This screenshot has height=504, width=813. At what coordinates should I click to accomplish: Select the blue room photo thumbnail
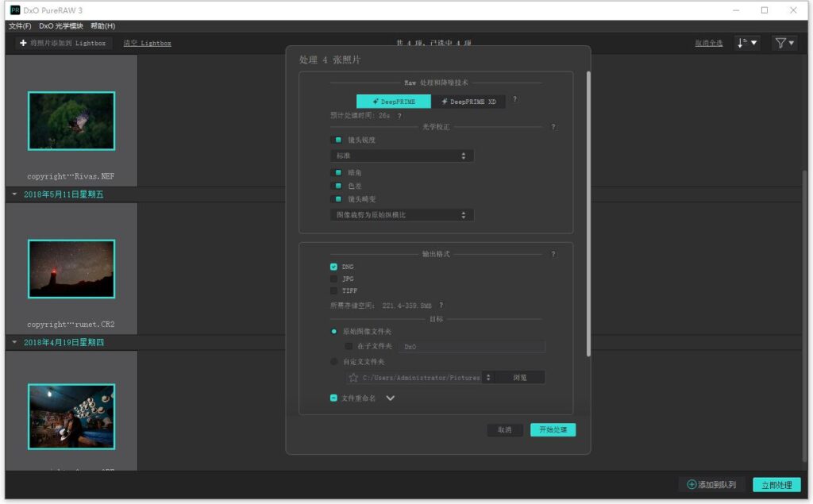pos(71,417)
